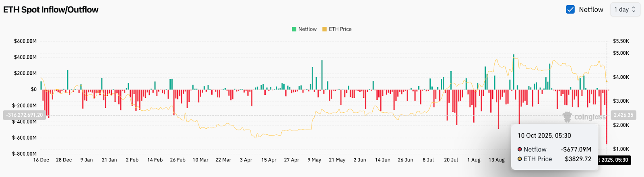
Task: Click the -$677.09M Netflow value in tooltip
Action: click(x=576, y=149)
